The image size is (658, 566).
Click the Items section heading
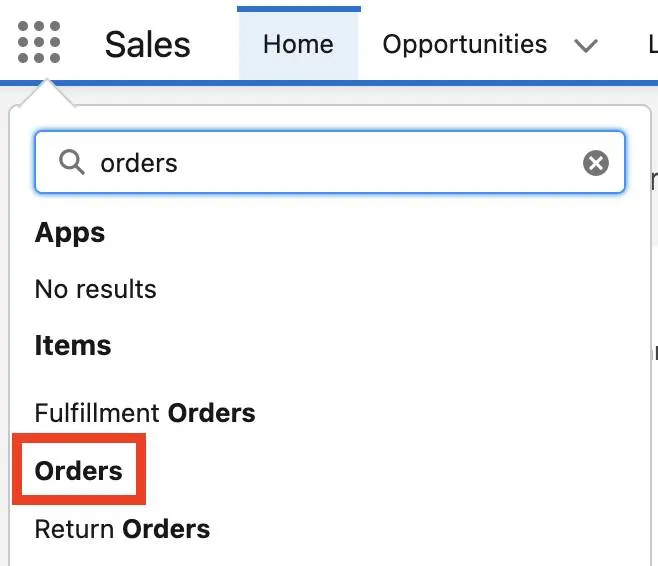click(73, 345)
